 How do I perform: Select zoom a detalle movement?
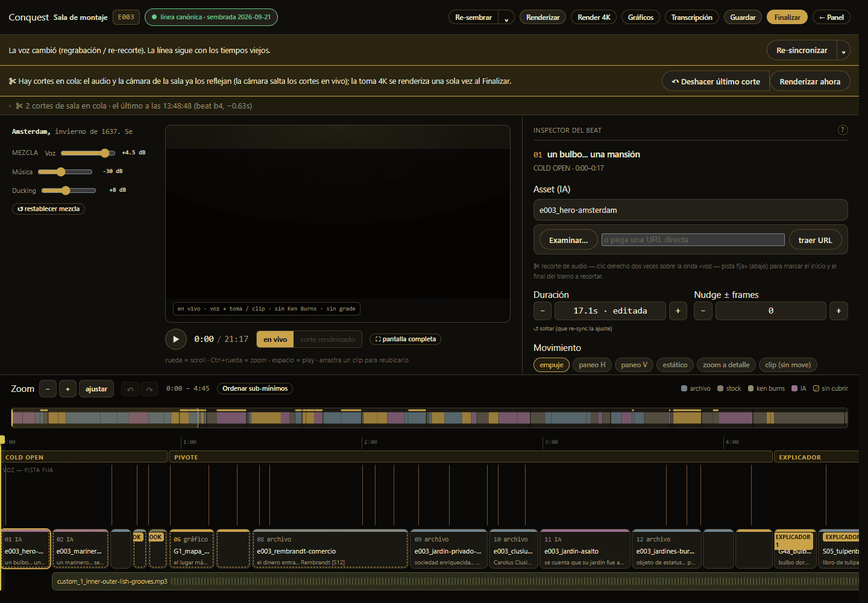coord(726,365)
